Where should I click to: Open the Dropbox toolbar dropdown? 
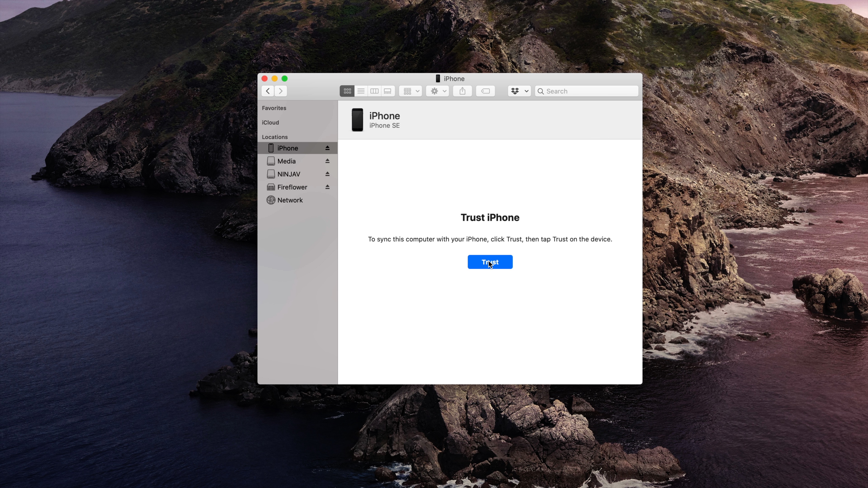click(519, 91)
